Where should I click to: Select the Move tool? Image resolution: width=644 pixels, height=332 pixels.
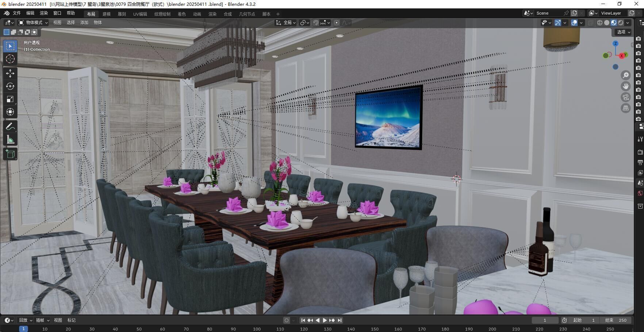coord(10,73)
